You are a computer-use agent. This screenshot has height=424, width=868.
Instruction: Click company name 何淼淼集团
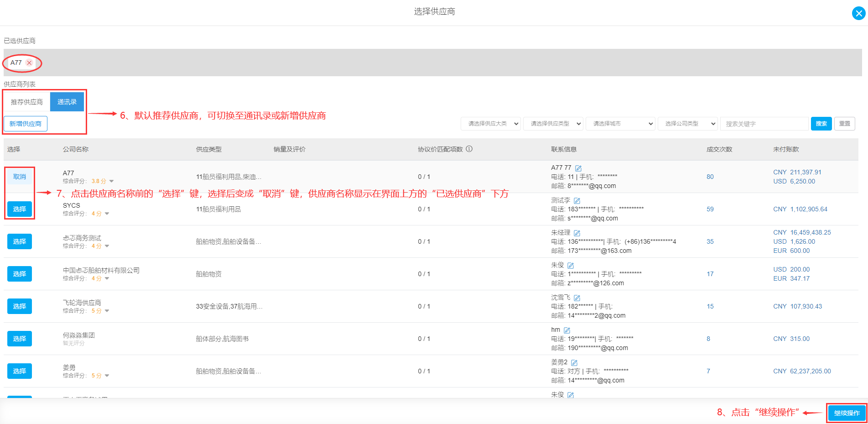tap(79, 335)
